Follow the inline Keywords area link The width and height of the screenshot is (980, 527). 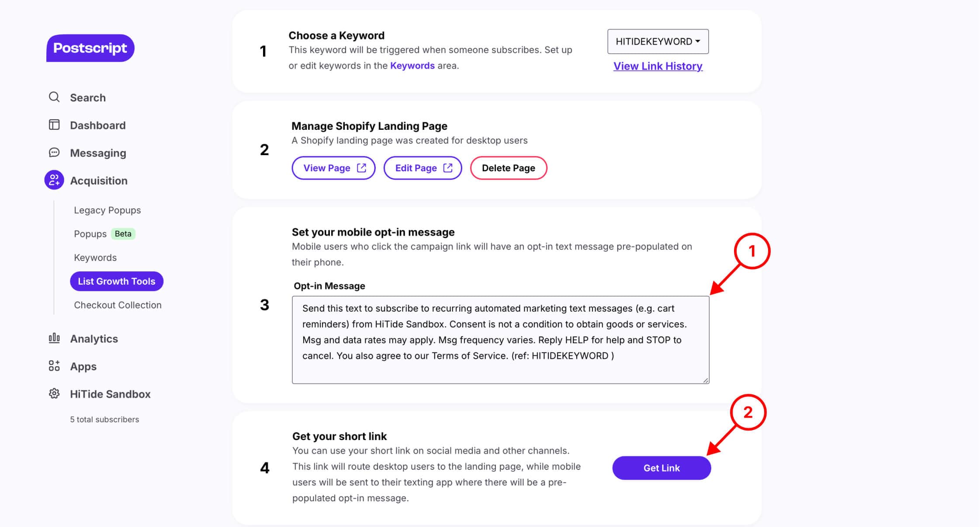[x=412, y=66]
